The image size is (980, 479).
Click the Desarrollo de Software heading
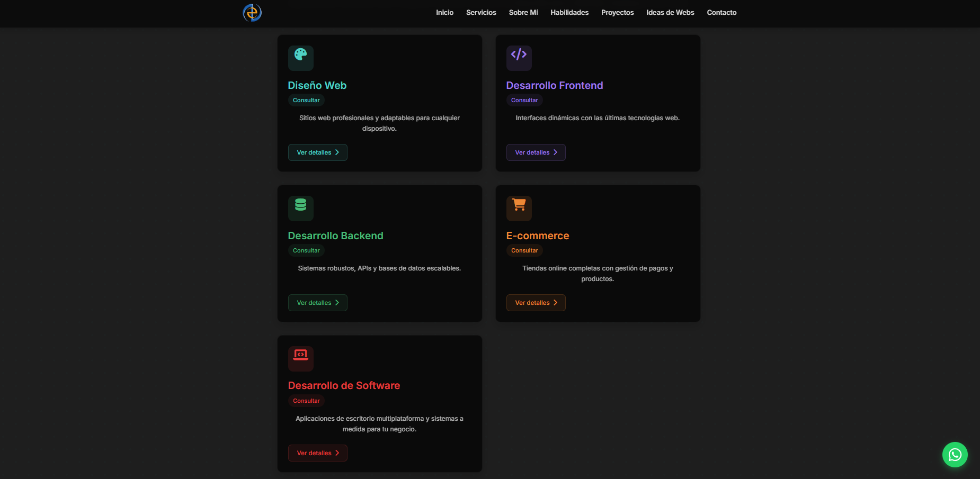[x=344, y=386]
